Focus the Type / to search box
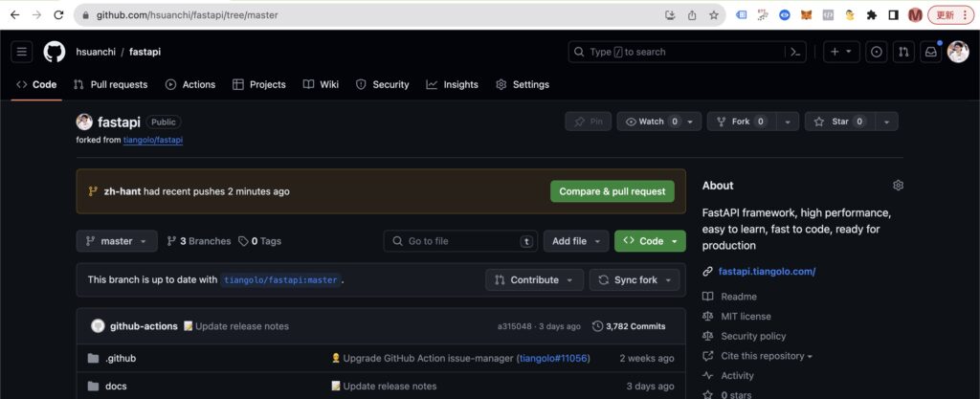980x399 pixels. click(677, 52)
